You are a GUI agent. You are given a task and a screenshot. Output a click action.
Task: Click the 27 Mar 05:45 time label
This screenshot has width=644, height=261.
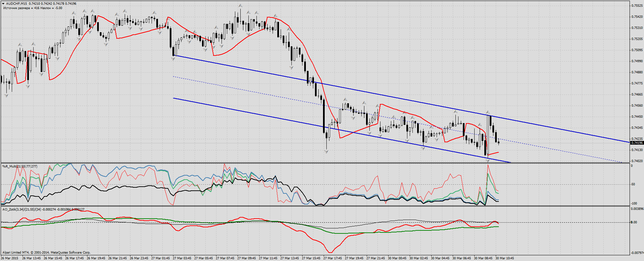tap(204, 258)
